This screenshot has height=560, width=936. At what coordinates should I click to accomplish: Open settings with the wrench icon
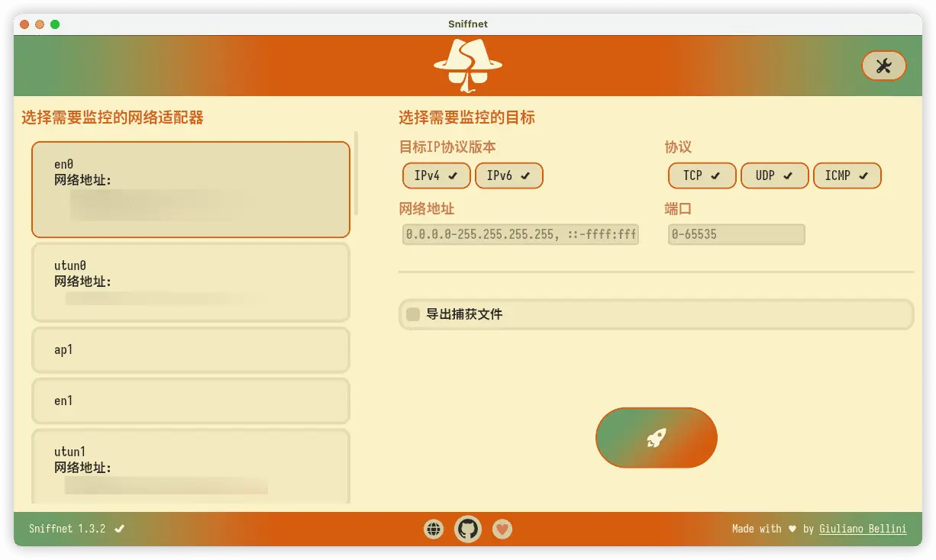[883, 66]
